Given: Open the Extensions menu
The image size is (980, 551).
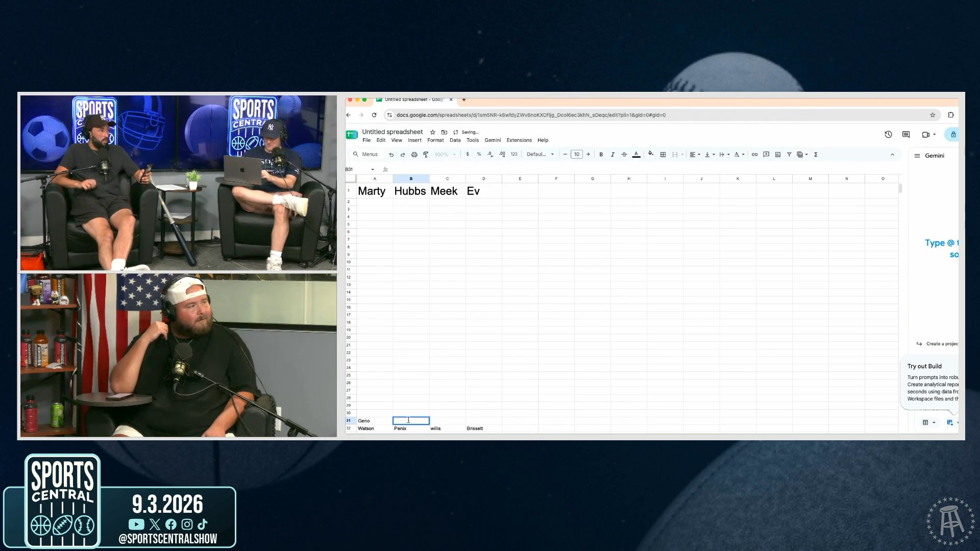Looking at the screenshot, I should [519, 140].
